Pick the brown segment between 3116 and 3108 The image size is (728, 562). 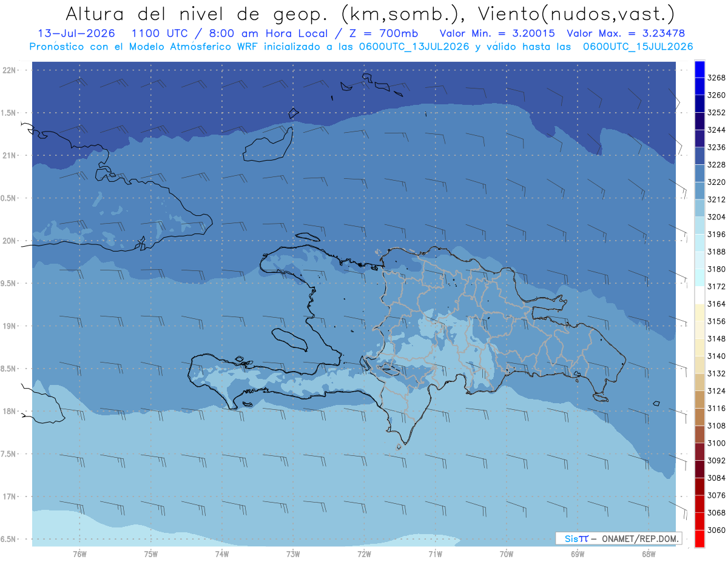click(699, 416)
